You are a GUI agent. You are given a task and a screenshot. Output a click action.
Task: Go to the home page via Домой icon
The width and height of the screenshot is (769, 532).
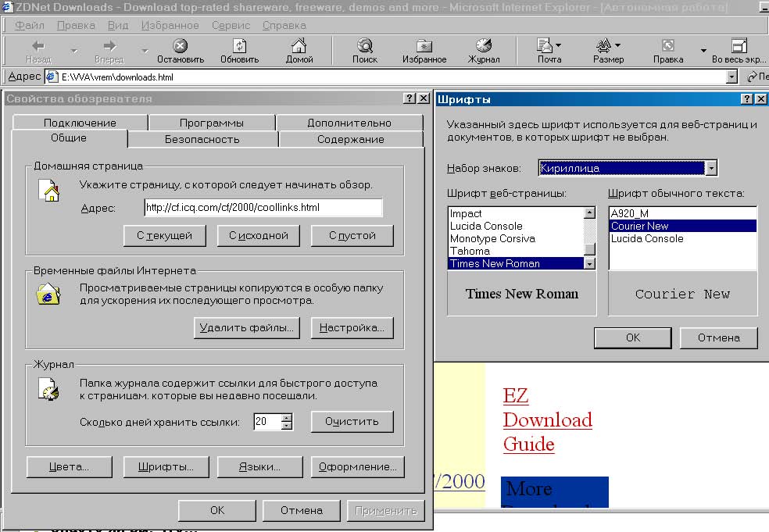(299, 45)
